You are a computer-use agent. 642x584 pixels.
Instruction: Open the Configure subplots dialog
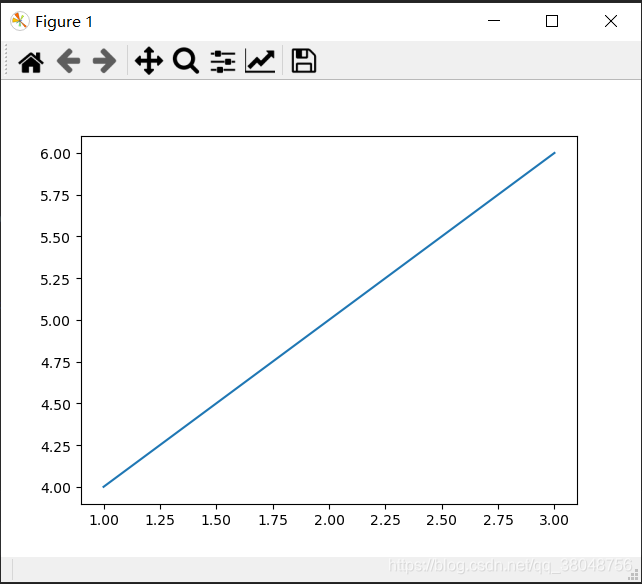click(x=223, y=61)
